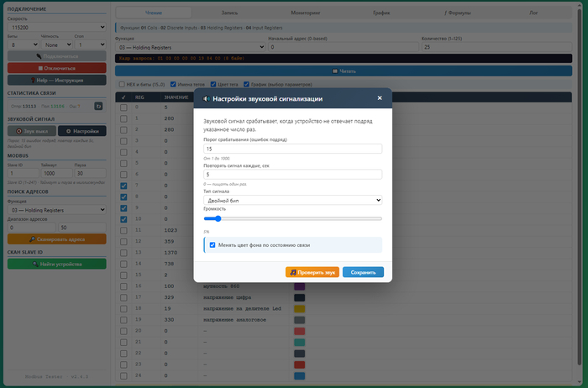Close the sound alarm settings dialog
Viewport: 588px width, 388px height.
point(380,98)
